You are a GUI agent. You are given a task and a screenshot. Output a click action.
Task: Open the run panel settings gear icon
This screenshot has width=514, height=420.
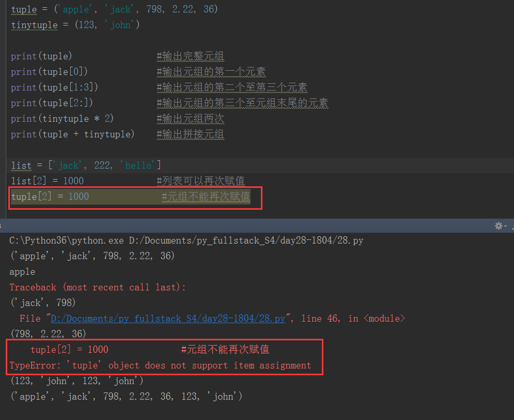[x=498, y=226]
